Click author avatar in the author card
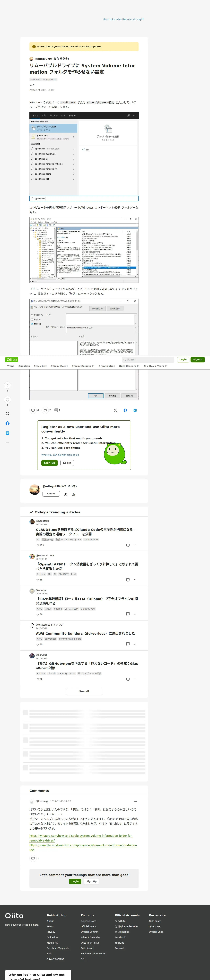210x980 pixels. [35, 490]
